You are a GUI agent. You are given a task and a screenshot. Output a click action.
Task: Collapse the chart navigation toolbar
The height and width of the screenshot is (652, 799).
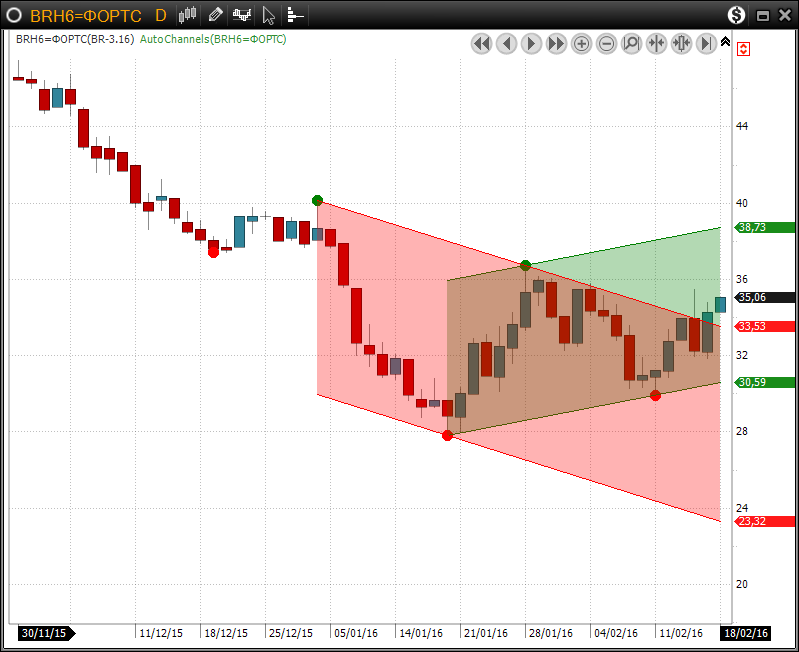coord(726,41)
